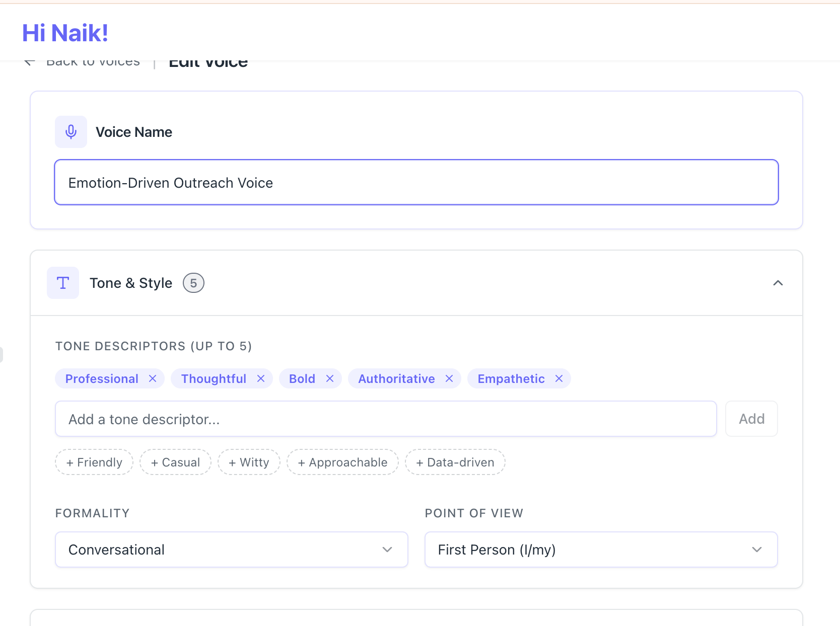840x626 pixels.
Task: Add the Data-driven suggestion chip
Action: 455,462
